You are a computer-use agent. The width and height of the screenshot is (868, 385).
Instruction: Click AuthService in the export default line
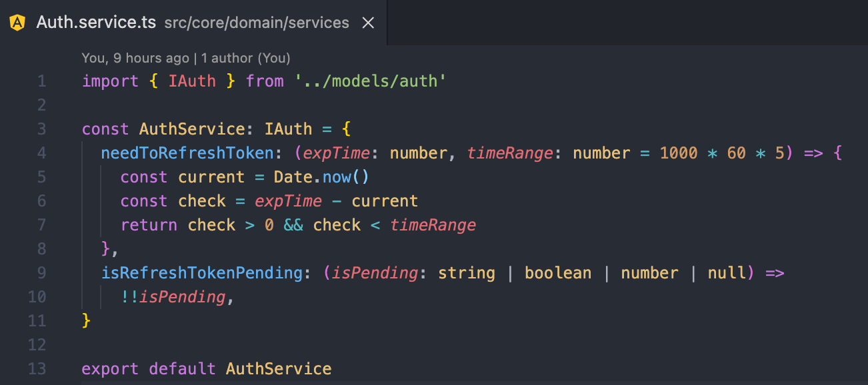(x=278, y=369)
